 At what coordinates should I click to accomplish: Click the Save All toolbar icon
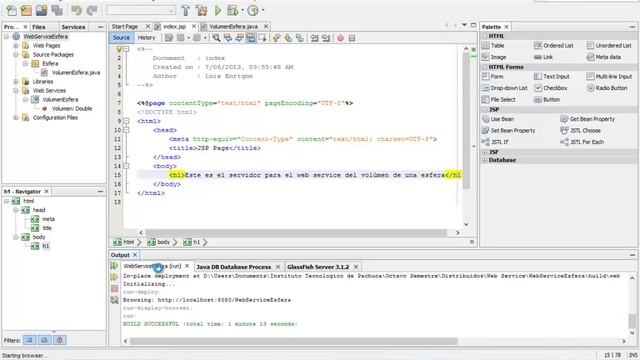57,10
